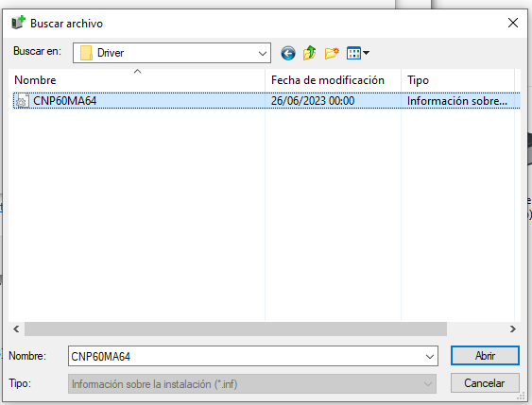This screenshot has height=405, width=532.
Task: Select the CNP60MA64 file row
Action: coord(266,101)
